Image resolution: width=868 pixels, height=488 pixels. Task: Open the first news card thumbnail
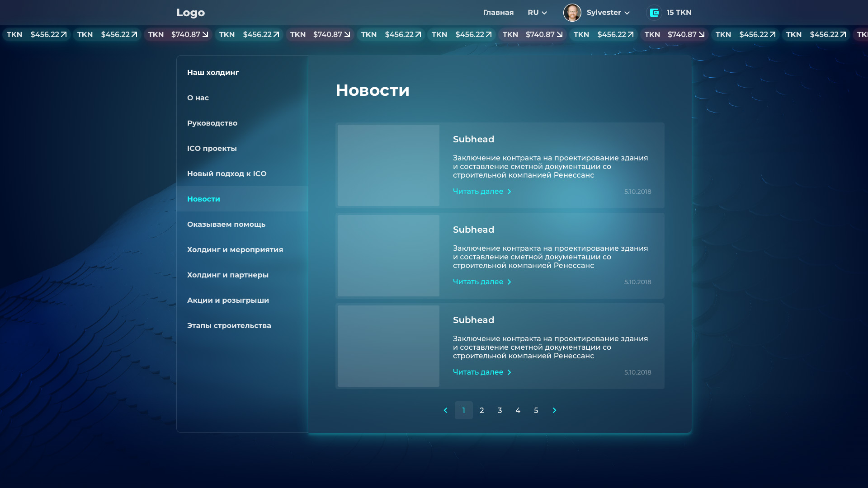(x=388, y=165)
